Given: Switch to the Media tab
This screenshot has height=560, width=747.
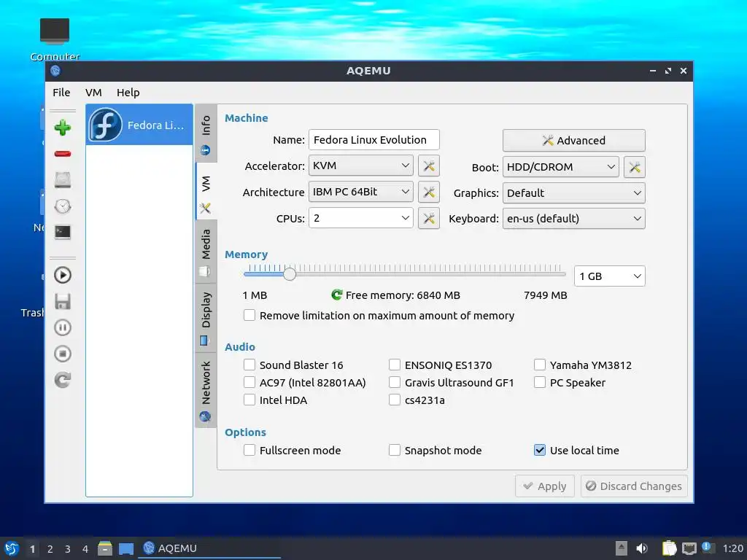Looking at the screenshot, I should (x=206, y=252).
